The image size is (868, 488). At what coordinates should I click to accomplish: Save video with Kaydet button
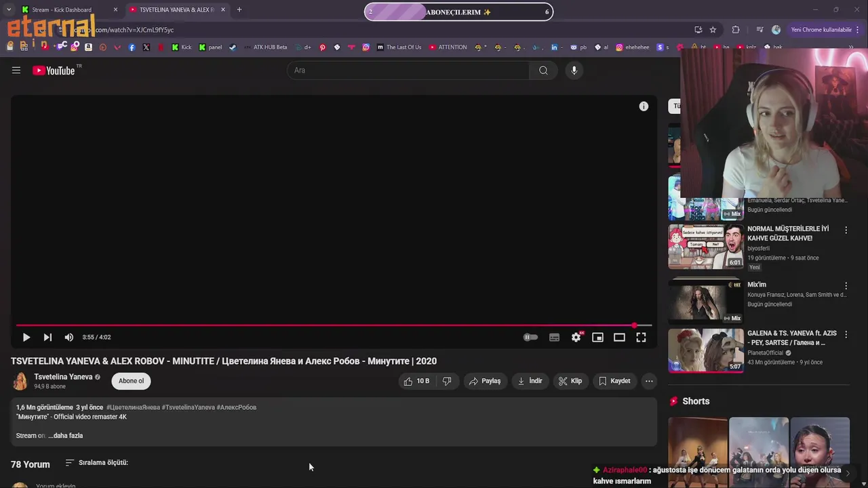point(614,381)
